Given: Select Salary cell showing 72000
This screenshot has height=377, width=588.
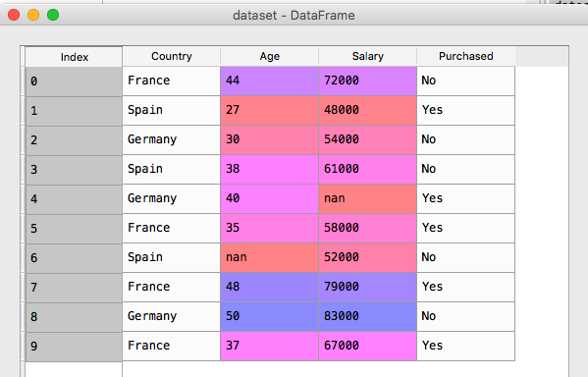Looking at the screenshot, I should click(x=368, y=81).
